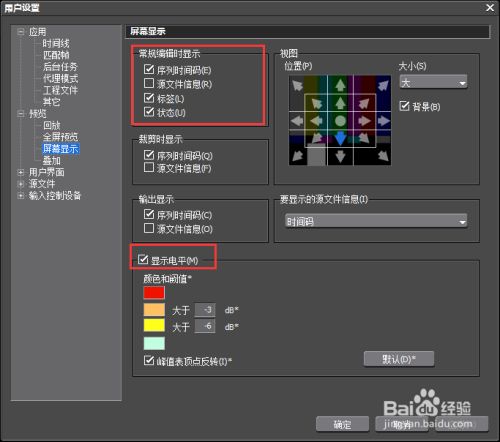Select 工程文件 in the settings tree
The image size is (500, 442).
pyautogui.click(x=60, y=90)
